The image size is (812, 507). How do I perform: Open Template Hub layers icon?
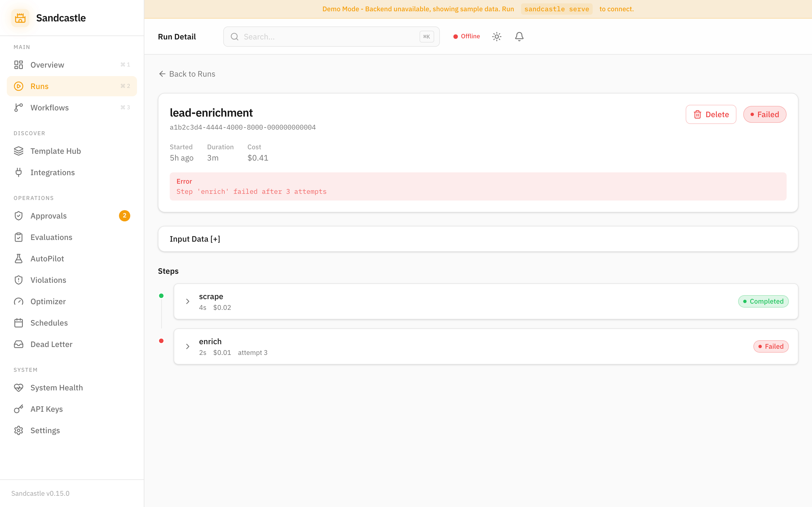19,151
